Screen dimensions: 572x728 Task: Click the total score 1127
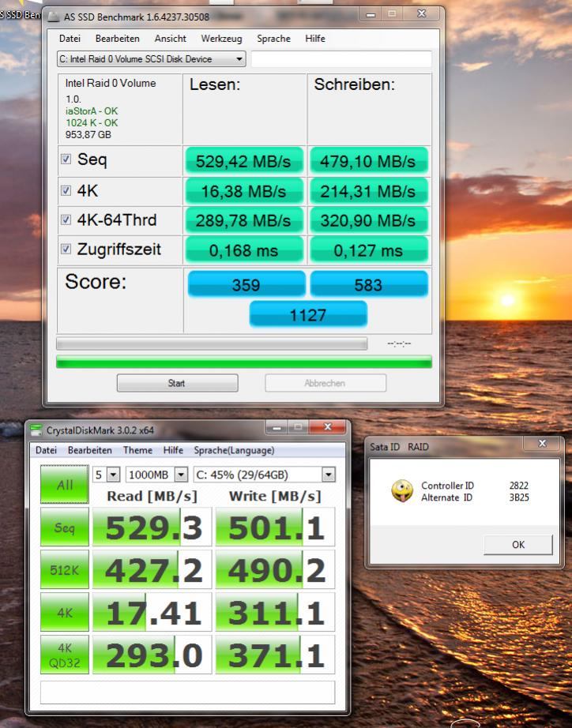(x=307, y=314)
